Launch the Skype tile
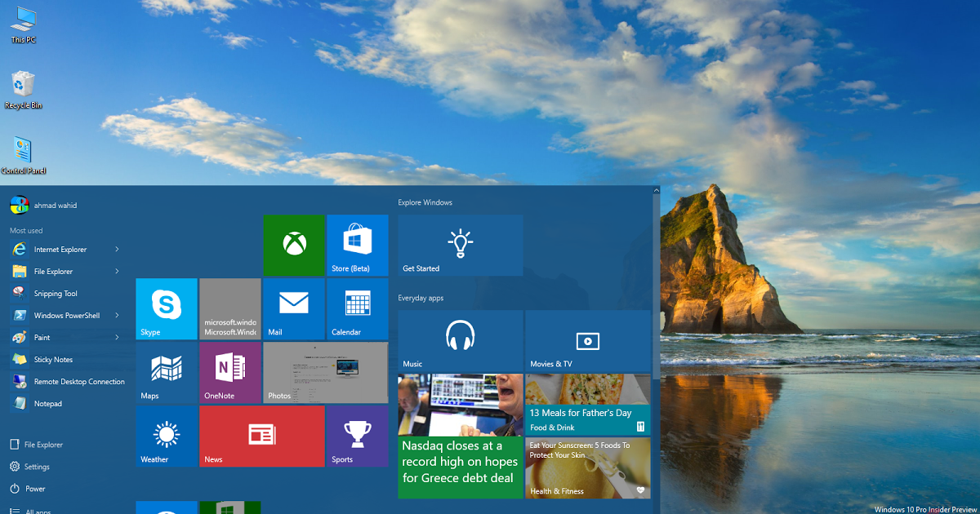 [x=167, y=308]
